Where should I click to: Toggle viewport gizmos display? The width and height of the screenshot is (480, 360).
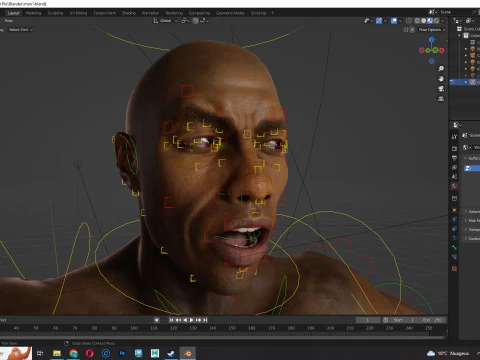(379, 21)
